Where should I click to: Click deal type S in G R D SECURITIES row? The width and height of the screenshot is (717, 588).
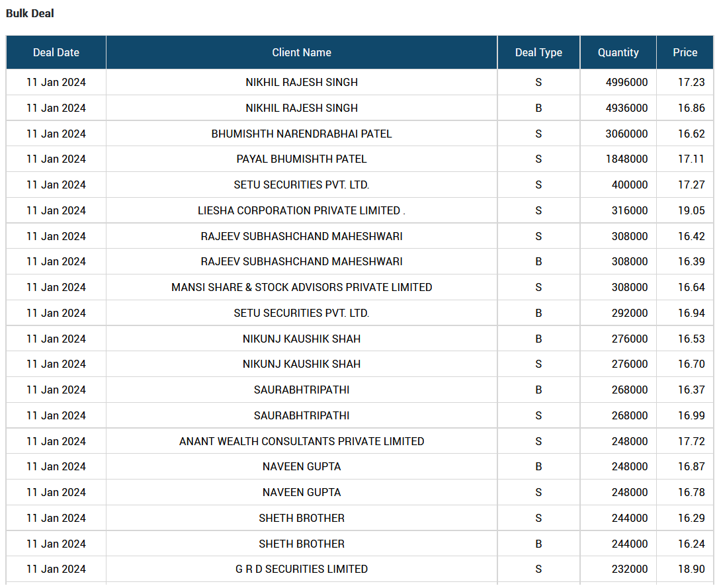tap(538, 569)
